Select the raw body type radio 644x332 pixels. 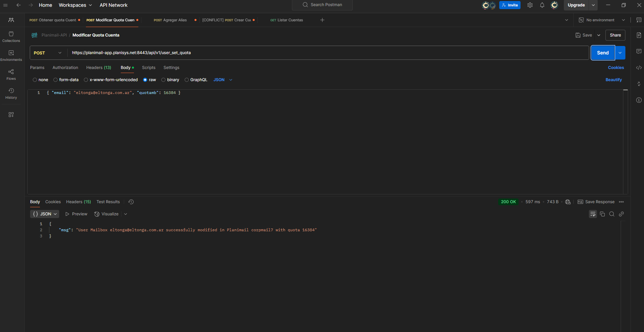click(x=145, y=80)
